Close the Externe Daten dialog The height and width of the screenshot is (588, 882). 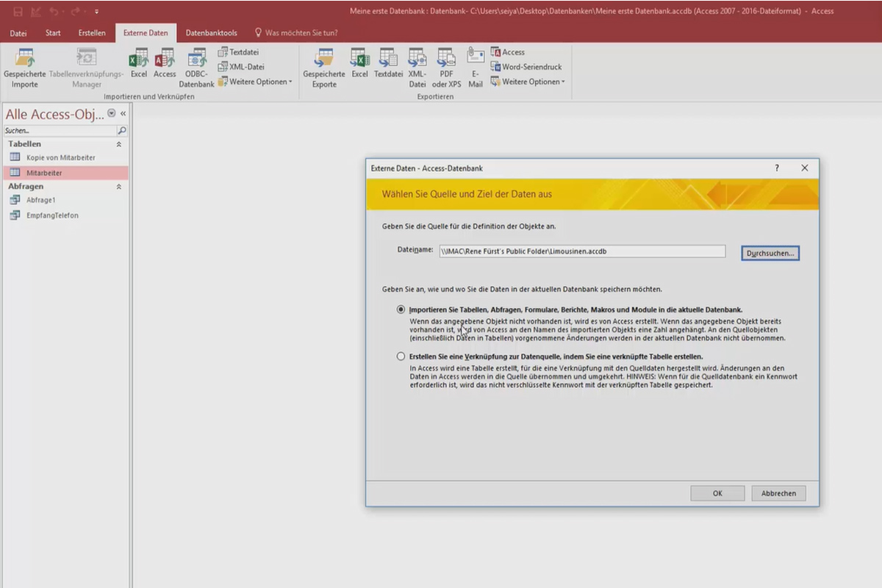tap(805, 168)
